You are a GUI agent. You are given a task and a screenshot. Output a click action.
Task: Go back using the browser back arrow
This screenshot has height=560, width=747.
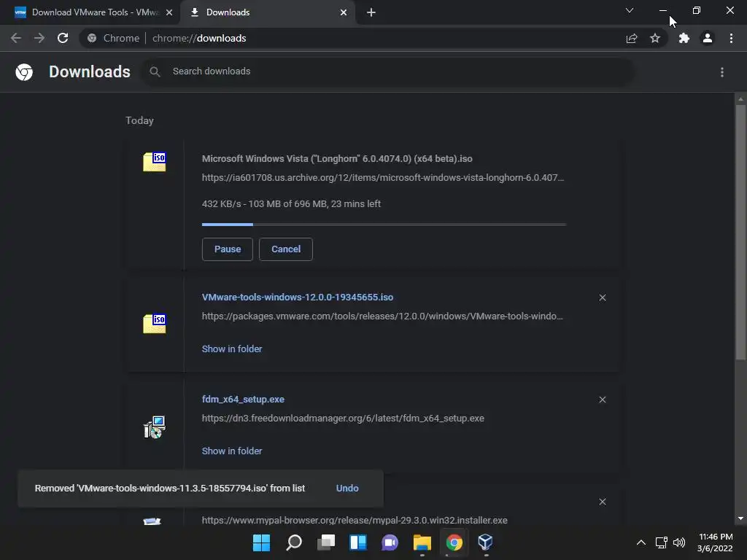pyautogui.click(x=16, y=38)
